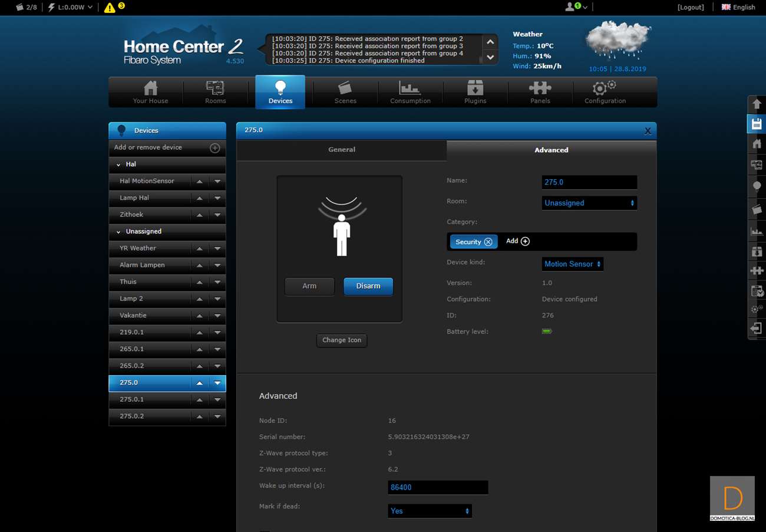Open the Device kind Motion Sensor dropdown
766x532 pixels.
pos(572,265)
